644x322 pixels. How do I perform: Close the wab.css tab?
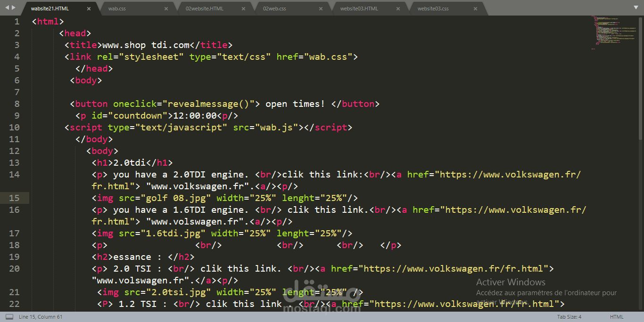click(166, 8)
